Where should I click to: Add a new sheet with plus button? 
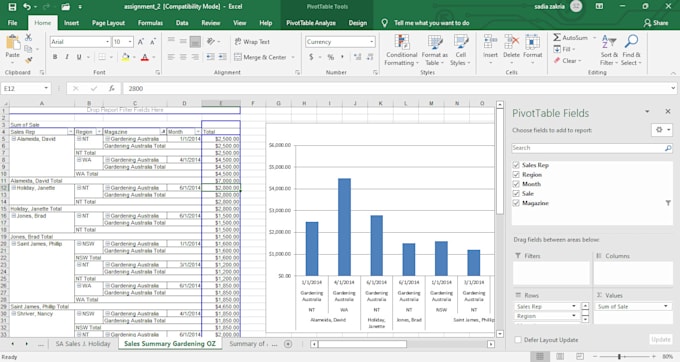click(288, 344)
